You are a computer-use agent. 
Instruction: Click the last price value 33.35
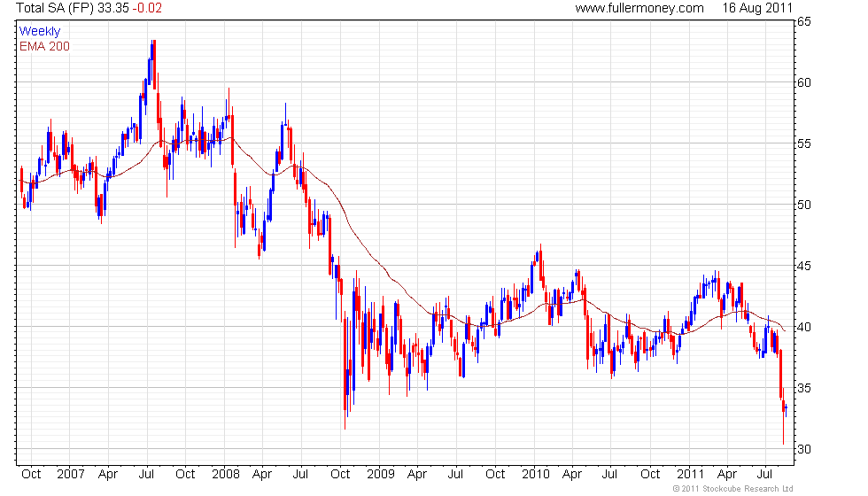pyautogui.click(x=113, y=8)
